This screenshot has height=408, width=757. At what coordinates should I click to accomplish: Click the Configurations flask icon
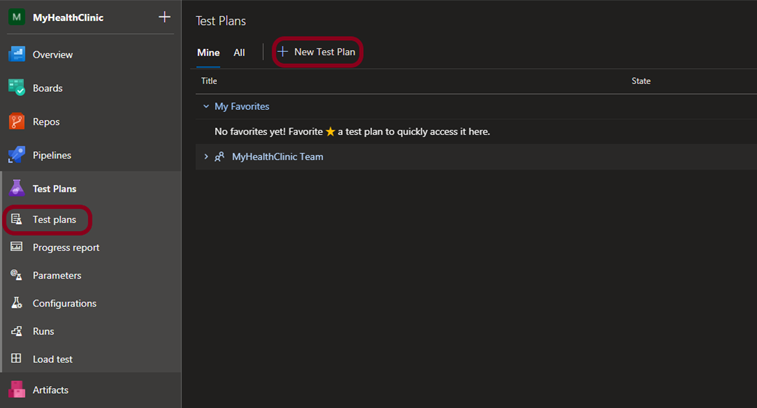16,303
